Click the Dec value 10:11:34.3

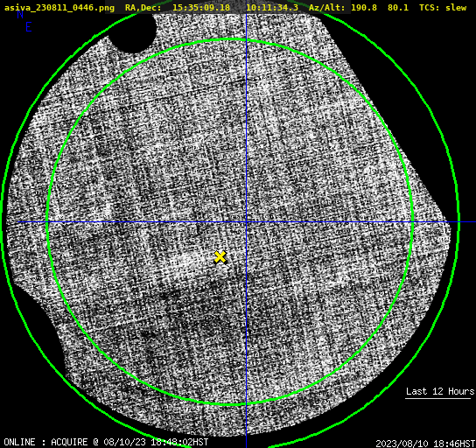272,8
